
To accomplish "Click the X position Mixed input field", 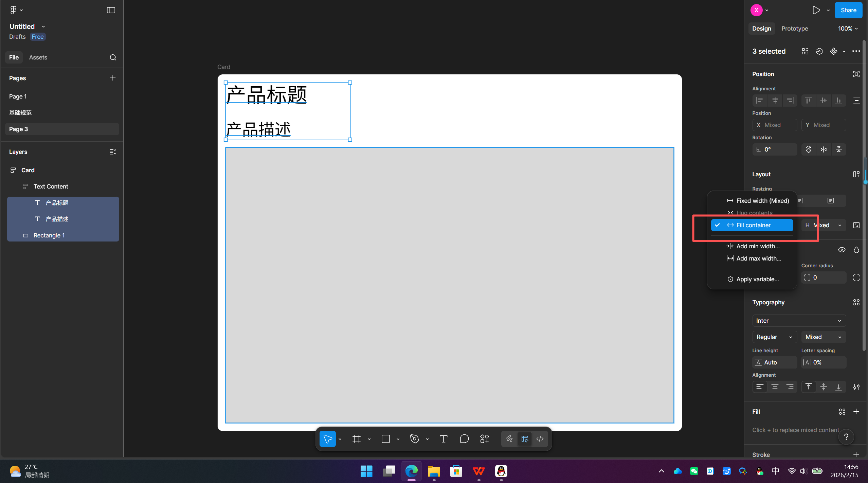I will [774, 125].
